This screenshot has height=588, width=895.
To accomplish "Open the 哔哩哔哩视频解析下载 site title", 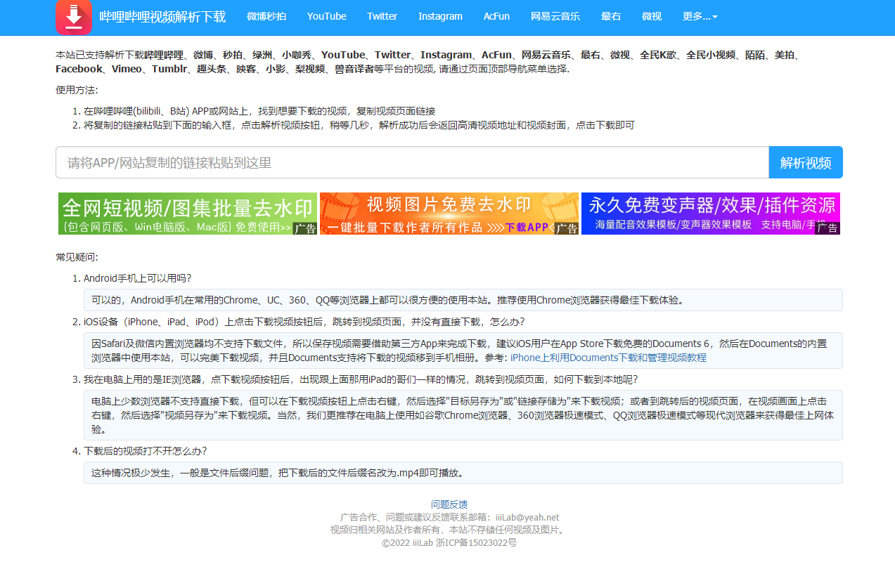I will (162, 17).
